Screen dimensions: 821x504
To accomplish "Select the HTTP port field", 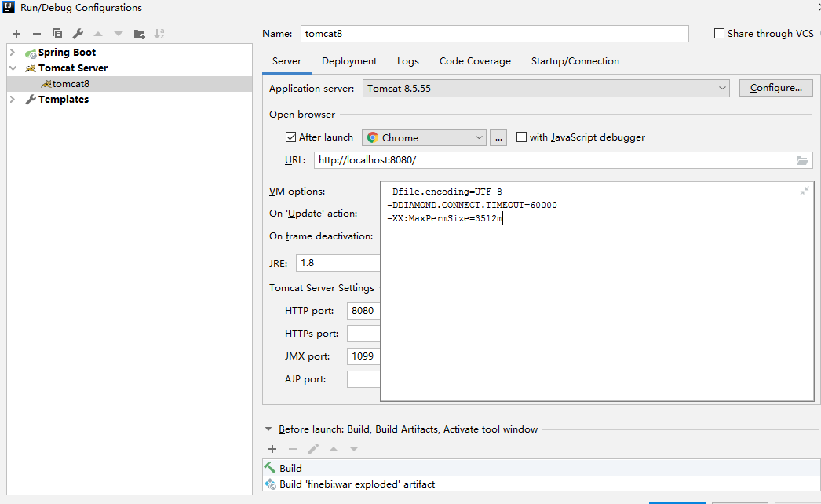I will [363, 310].
